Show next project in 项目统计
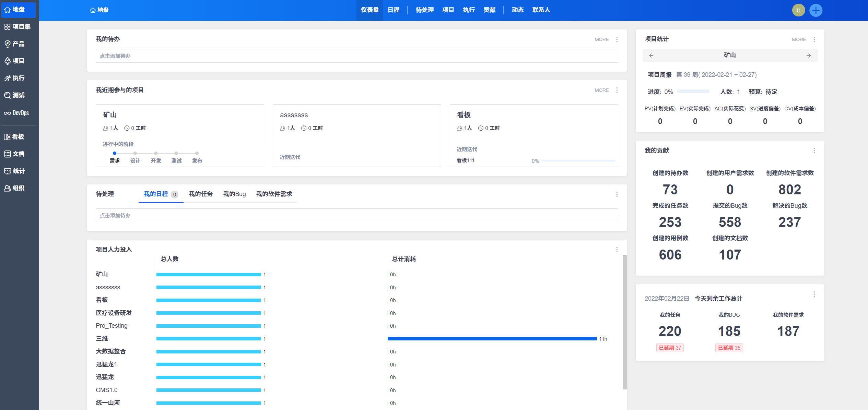868x410 pixels. pos(809,56)
